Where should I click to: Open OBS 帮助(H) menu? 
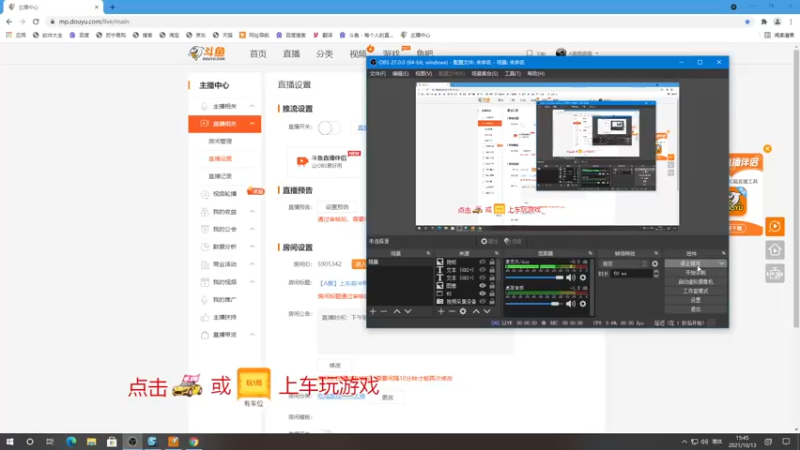536,74
